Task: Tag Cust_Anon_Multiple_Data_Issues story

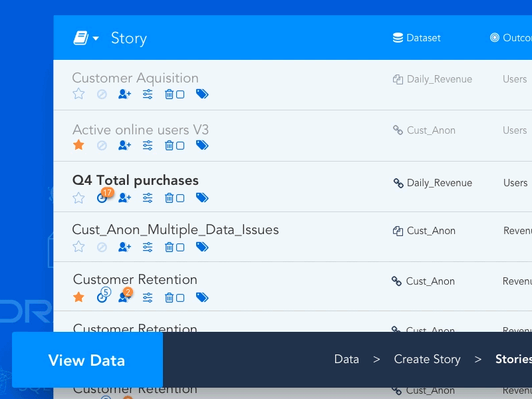Action: coord(202,247)
